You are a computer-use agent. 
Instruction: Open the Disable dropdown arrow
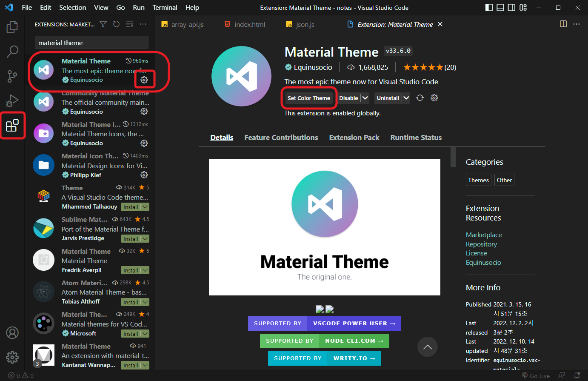365,98
